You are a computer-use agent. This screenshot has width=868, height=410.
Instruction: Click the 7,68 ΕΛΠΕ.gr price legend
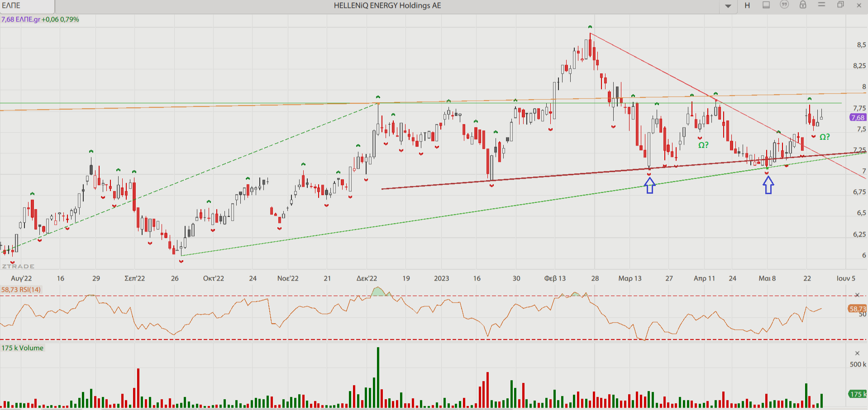click(40, 19)
